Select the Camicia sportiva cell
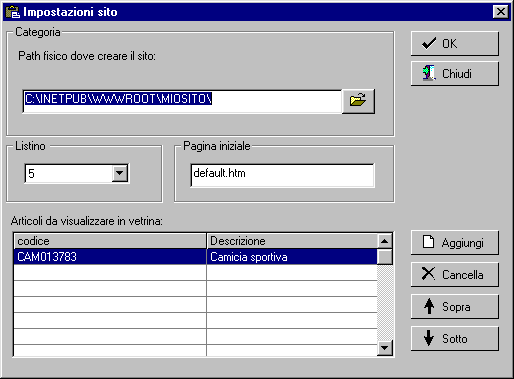The height and width of the screenshot is (379, 514). [292, 257]
